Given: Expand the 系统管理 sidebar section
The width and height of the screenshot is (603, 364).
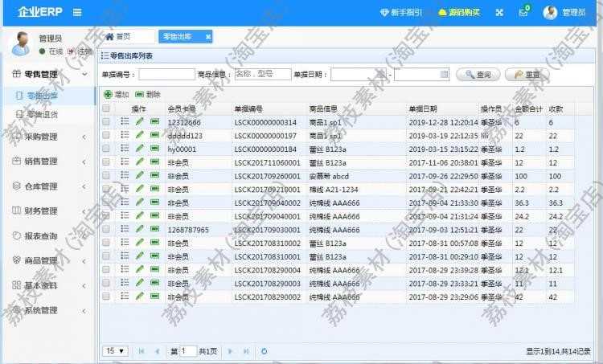Looking at the screenshot, I should click(x=49, y=310).
